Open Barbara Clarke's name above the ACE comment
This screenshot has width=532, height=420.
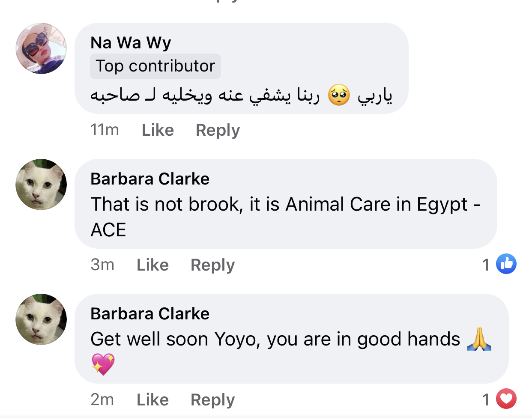[x=150, y=179]
